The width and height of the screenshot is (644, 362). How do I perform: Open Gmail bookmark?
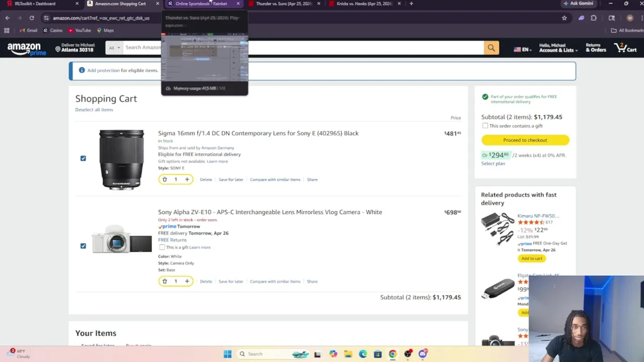[28, 31]
